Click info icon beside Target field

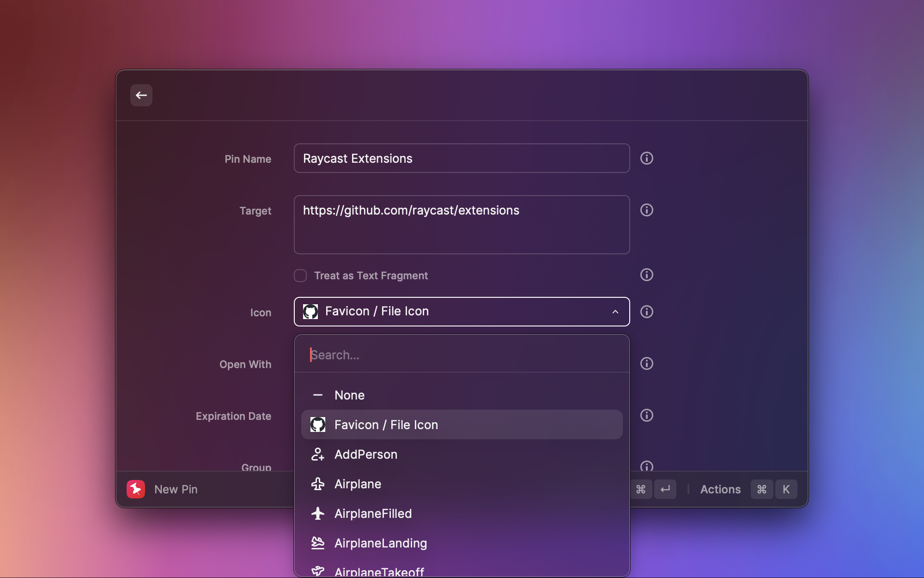(646, 210)
